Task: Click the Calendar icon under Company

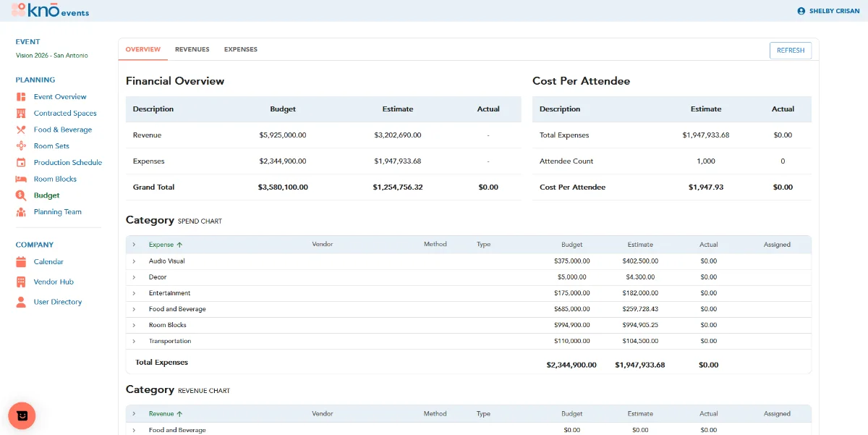Action: pyautogui.click(x=21, y=261)
